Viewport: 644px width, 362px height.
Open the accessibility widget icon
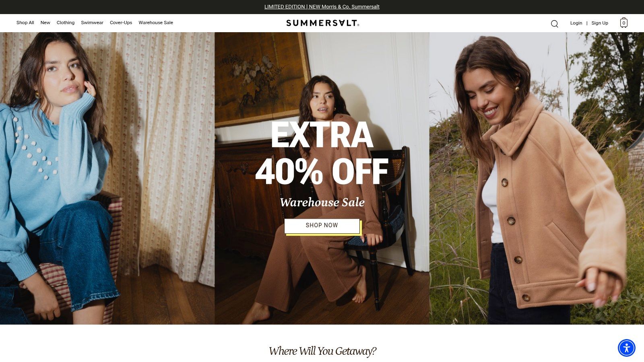627,348
